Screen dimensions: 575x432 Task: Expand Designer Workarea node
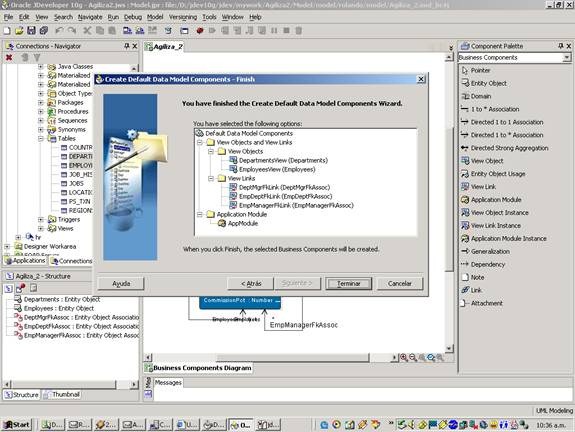7,246
